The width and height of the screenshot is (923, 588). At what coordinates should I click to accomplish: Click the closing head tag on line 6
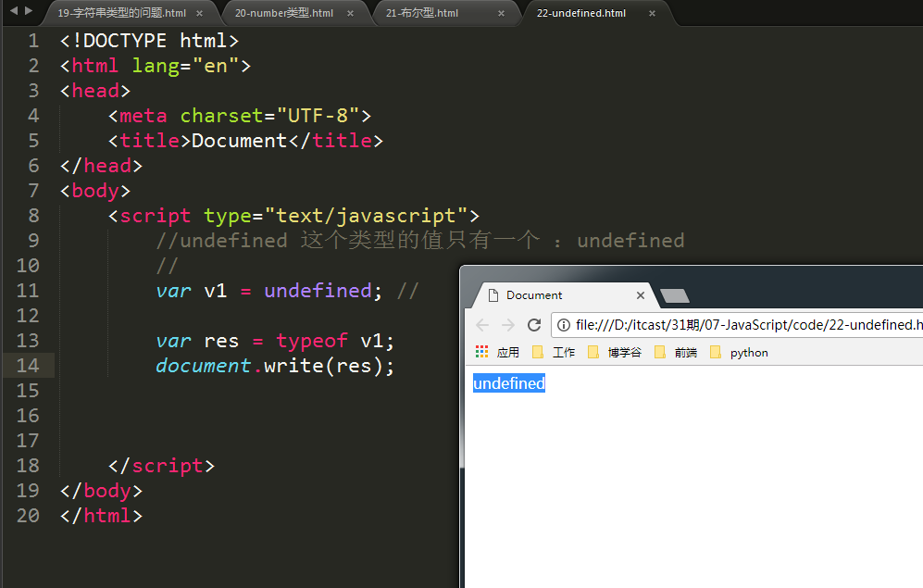pos(101,166)
